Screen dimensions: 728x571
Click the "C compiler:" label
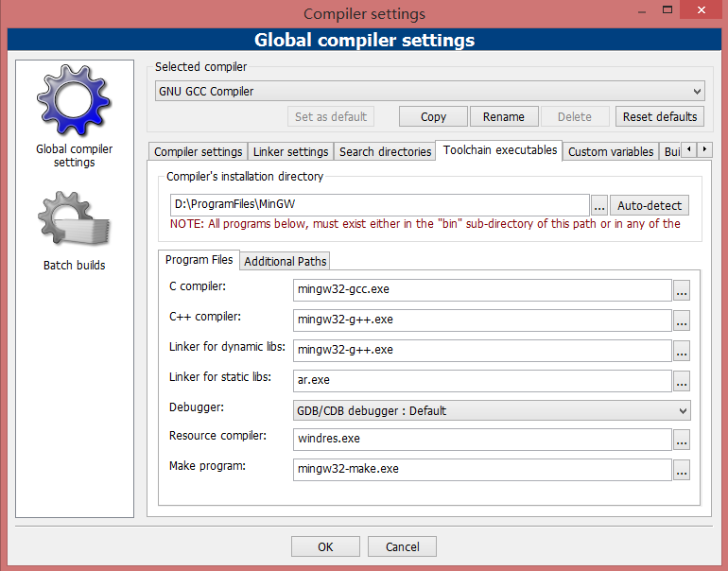pyautogui.click(x=198, y=285)
